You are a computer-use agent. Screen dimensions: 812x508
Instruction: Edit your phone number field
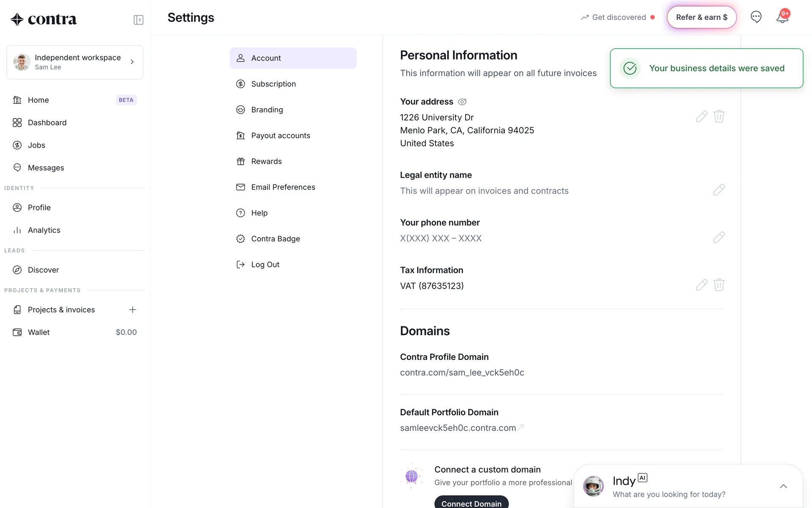pos(719,237)
